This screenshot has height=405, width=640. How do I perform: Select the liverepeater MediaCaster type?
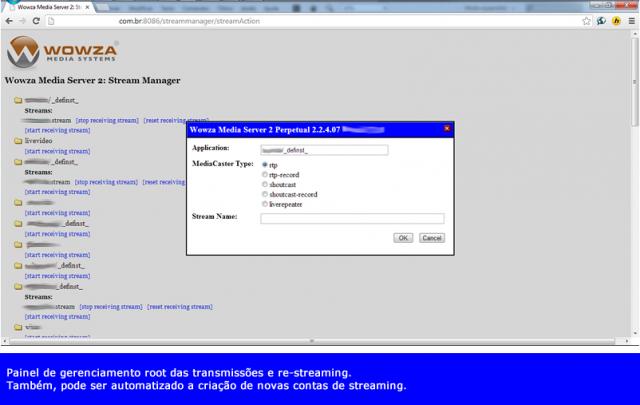click(265, 204)
